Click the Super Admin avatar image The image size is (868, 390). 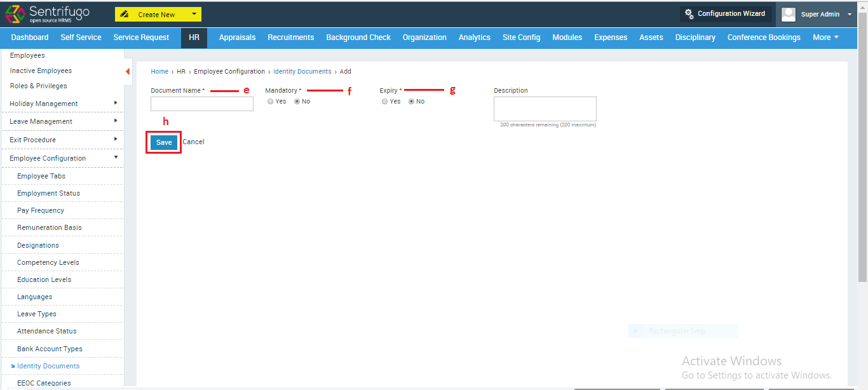[x=789, y=15]
